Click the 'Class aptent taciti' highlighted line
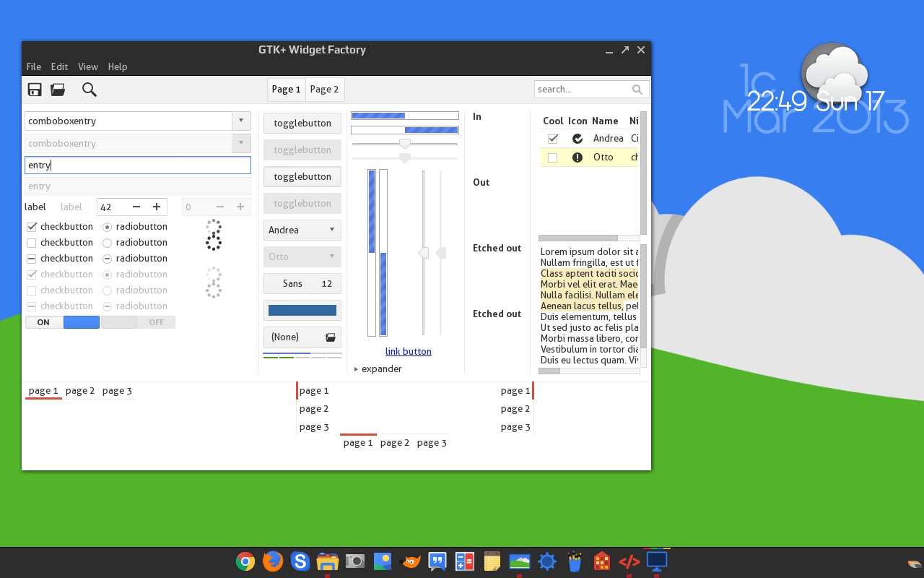This screenshot has width=924, height=578. click(590, 274)
